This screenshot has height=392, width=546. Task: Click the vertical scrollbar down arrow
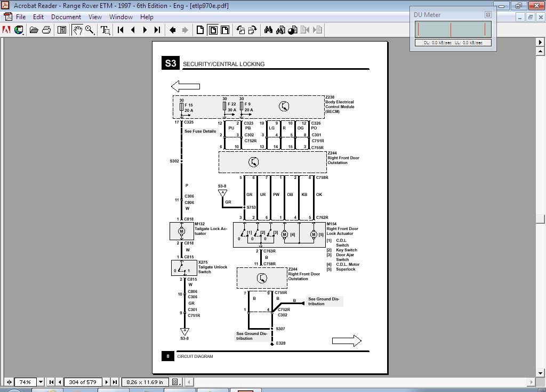540,373
